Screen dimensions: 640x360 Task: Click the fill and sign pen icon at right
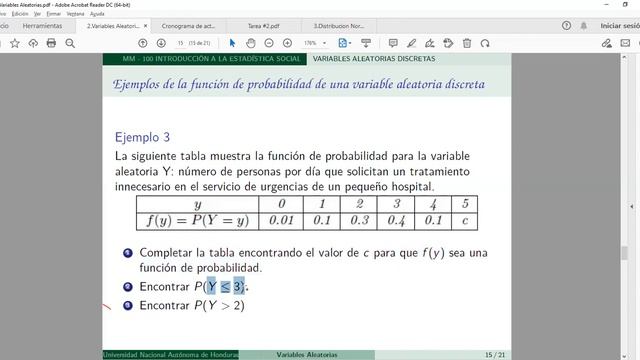[x=607, y=43]
